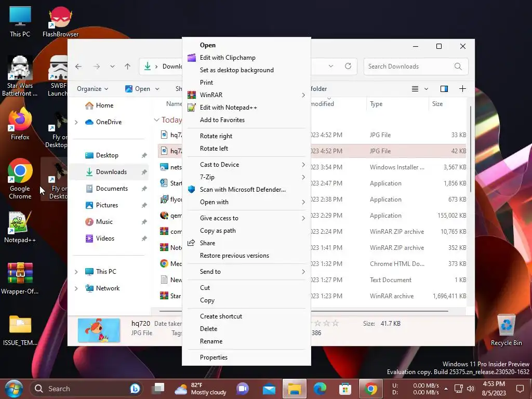Click the Search Downloads input field
532x399 pixels.
(x=416, y=66)
